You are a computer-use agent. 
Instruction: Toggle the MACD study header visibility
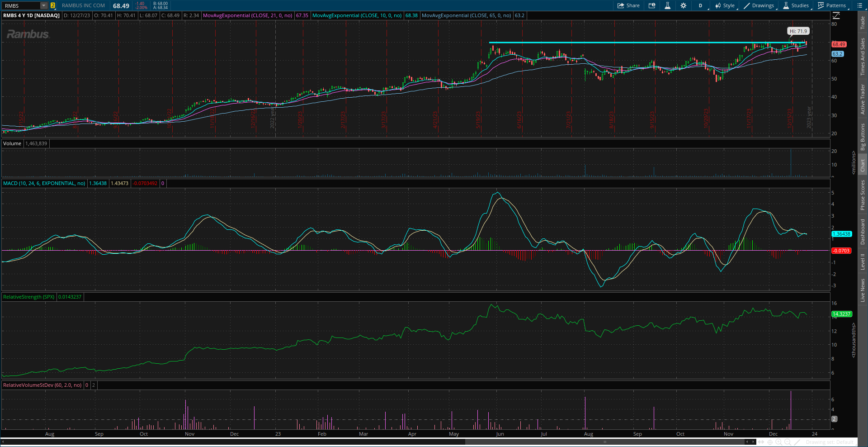pos(44,183)
